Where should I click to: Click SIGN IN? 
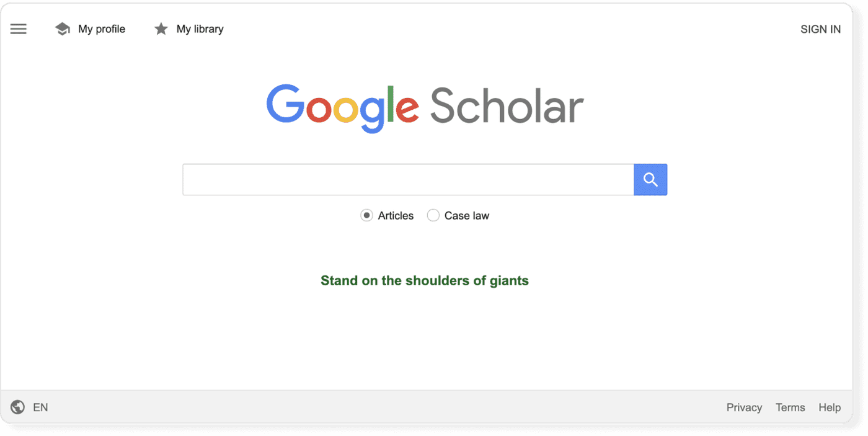click(821, 29)
